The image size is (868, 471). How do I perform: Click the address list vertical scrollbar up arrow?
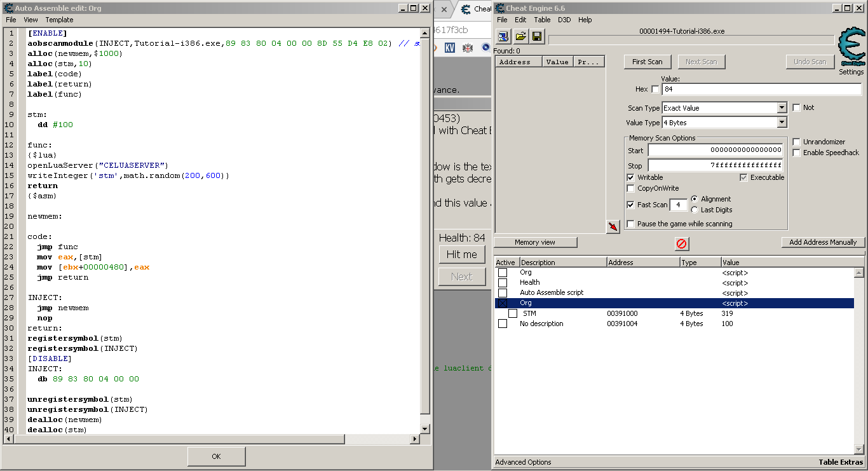tap(858, 273)
